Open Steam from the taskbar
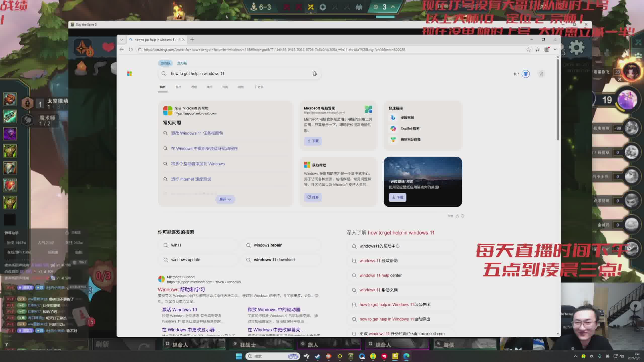 tap(318, 356)
